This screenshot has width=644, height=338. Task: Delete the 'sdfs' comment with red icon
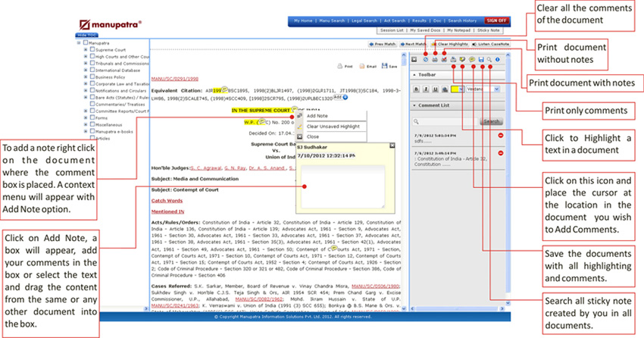click(501, 135)
